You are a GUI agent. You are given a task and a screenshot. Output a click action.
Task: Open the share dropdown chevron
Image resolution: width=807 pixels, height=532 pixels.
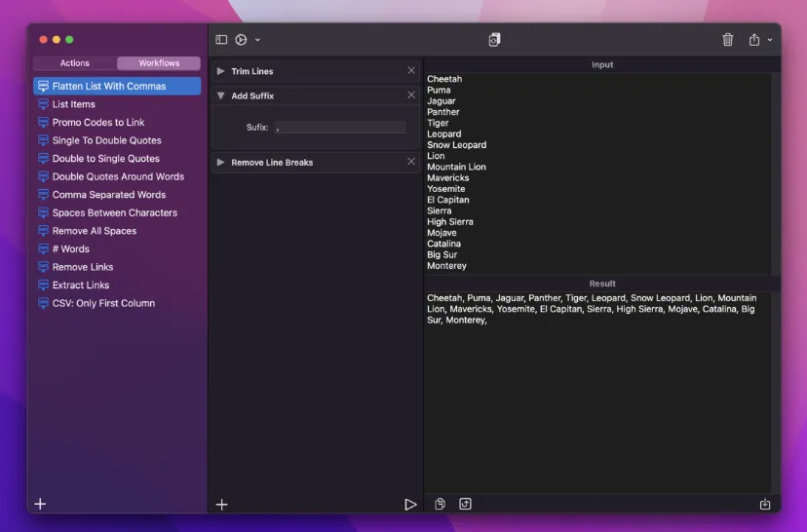coord(769,40)
